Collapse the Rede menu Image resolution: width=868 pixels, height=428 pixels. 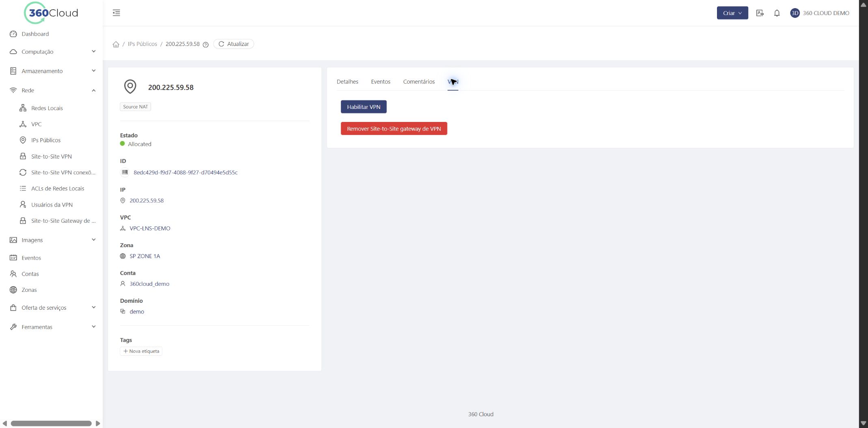coord(51,90)
